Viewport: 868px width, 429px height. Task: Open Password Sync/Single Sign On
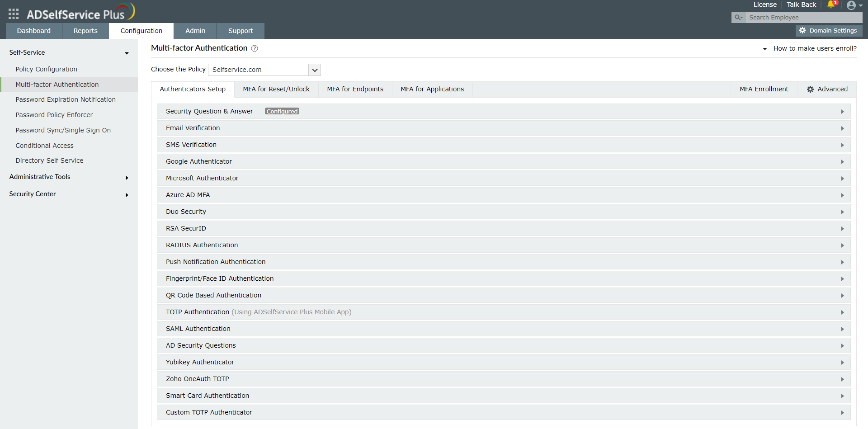[63, 130]
